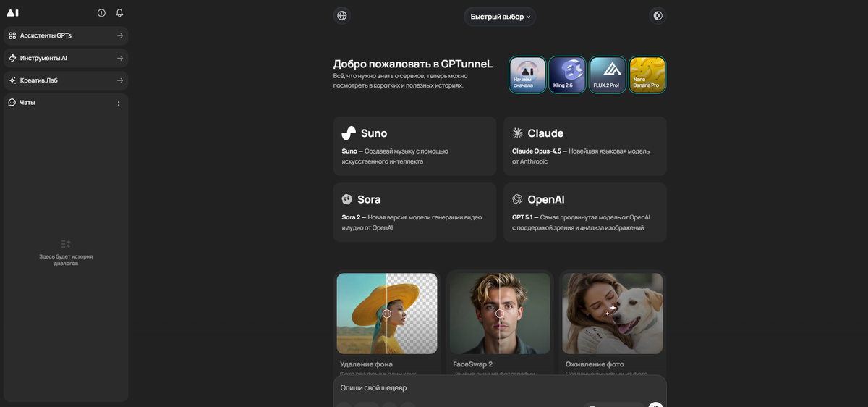The width and height of the screenshot is (868, 407).
Task: Expand Креатив.Лаб arrow
Action: click(120, 80)
